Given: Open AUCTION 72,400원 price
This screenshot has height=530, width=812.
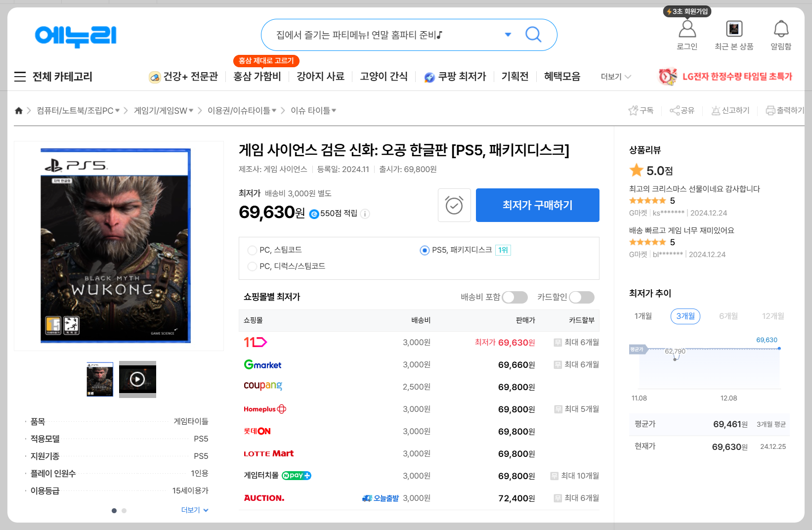Looking at the screenshot, I should tap(516, 498).
